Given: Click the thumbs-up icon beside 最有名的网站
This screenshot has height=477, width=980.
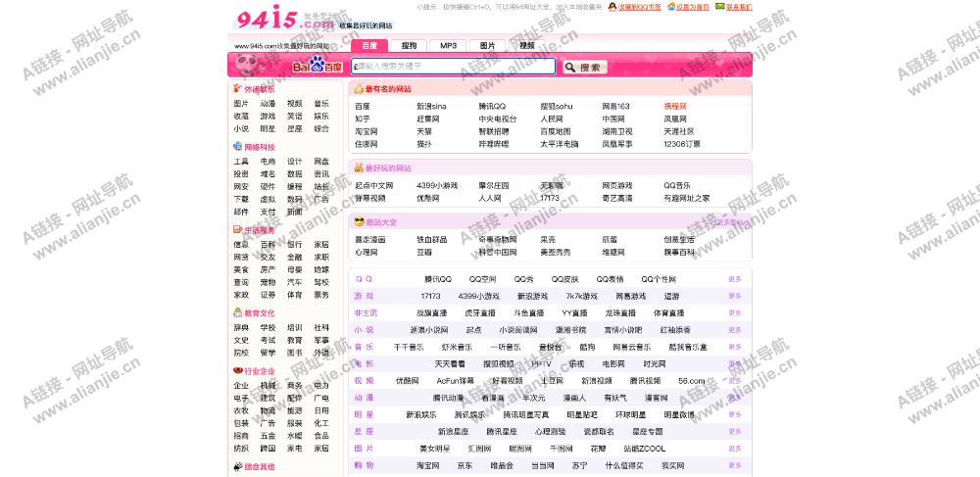Looking at the screenshot, I should coord(359,89).
